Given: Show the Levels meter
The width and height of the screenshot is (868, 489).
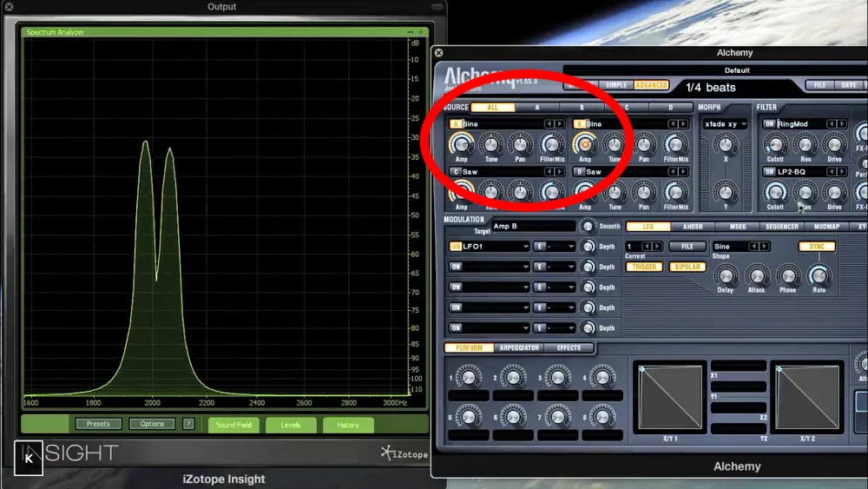Looking at the screenshot, I should pyautogui.click(x=291, y=425).
